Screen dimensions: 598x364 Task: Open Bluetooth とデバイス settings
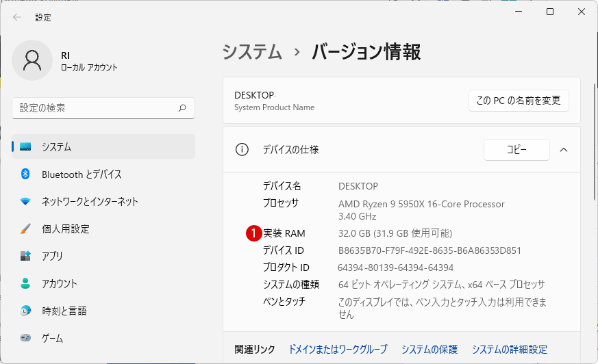(x=103, y=174)
